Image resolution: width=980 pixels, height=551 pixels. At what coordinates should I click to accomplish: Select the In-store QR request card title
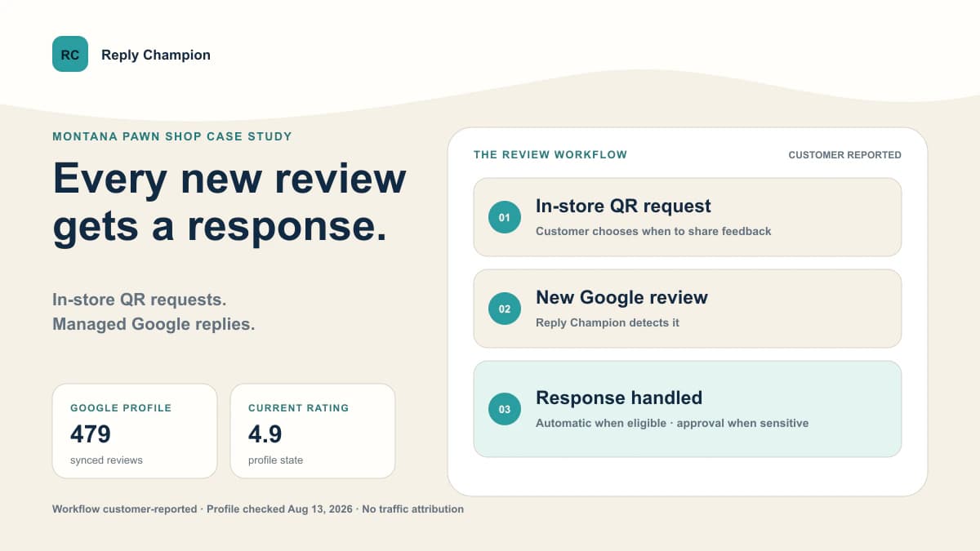pos(623,207)
